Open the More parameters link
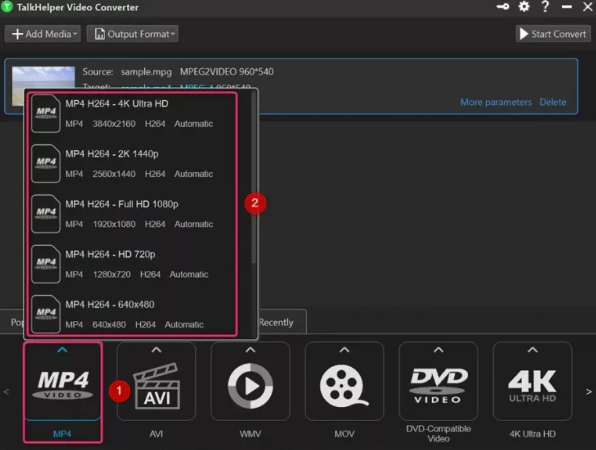Image resolution: width=596 pixels, height=450 pixels. tap(496, 102)
